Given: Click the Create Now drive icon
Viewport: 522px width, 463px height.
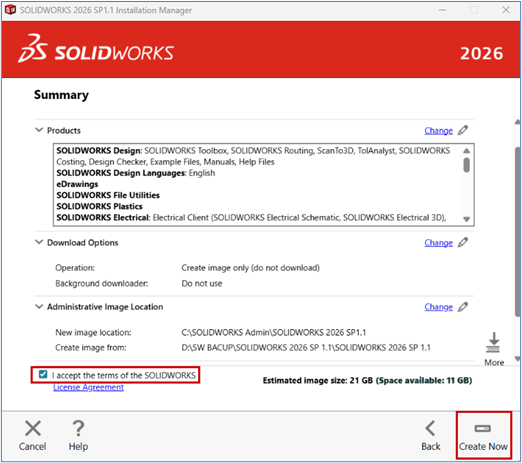Looking at the screenshot, I should pyautogui.click(x=482, y=428).
